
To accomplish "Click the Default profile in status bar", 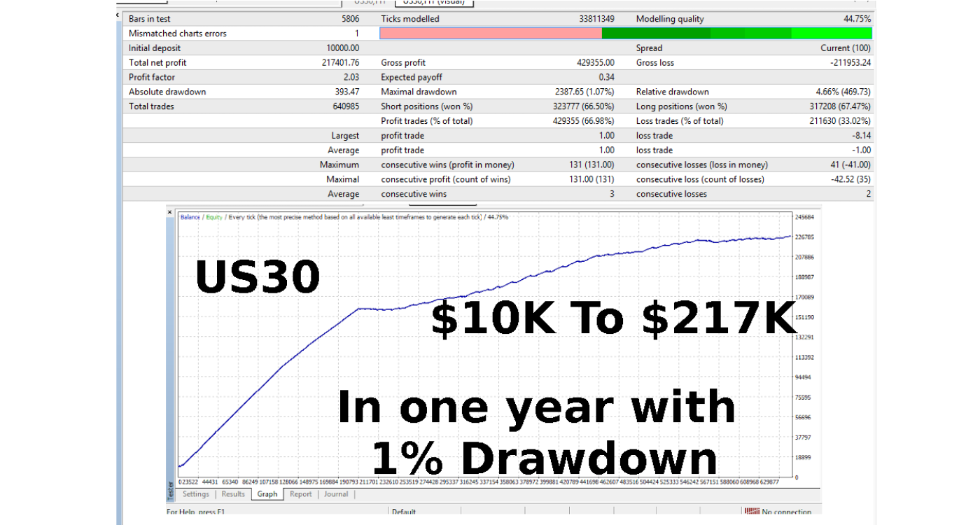I will (405, 512).
